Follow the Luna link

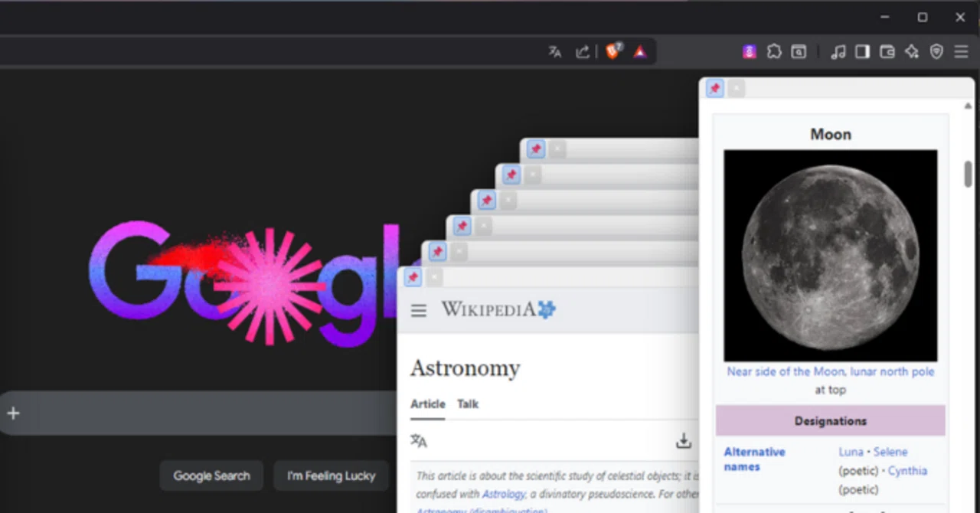click(851, 452)
